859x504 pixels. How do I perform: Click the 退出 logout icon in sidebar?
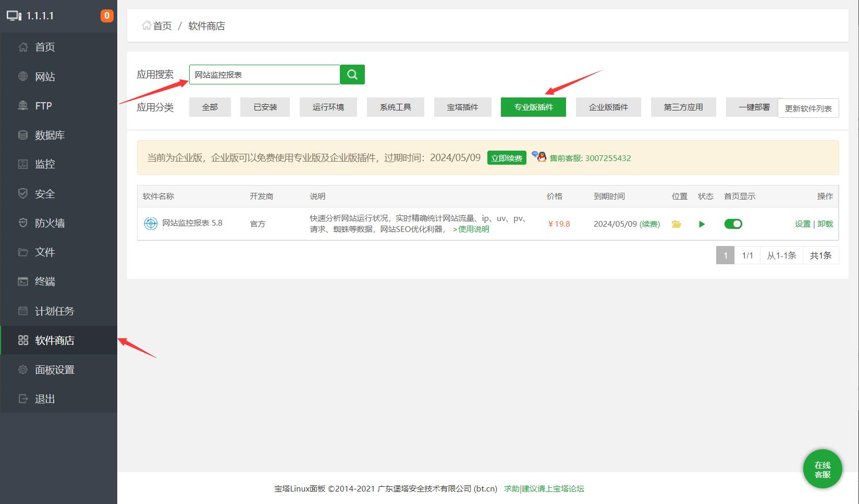[23, 399]
